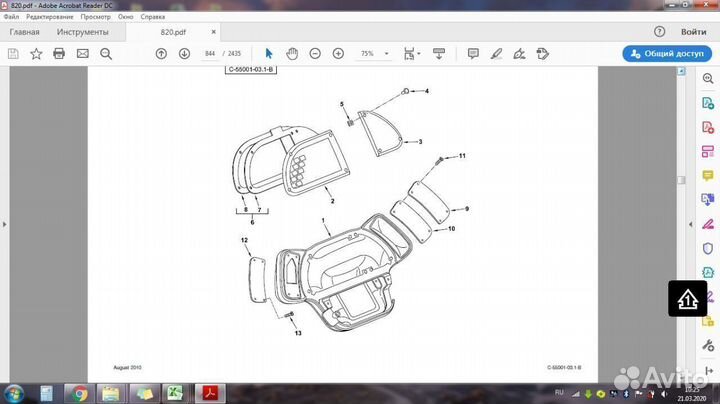This screenshot has width=720, height=404.
Task: Enable the Selection arrow tool
Action: (x=268, y=53)
